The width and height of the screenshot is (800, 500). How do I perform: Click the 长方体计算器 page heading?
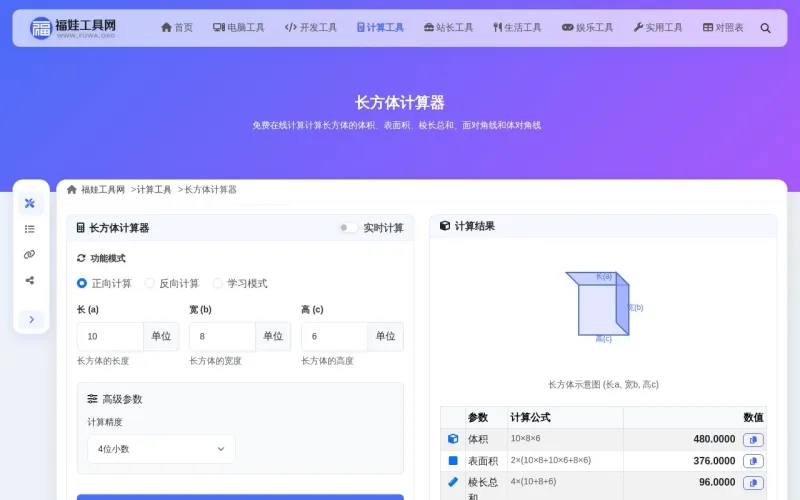click(x=399, y=103)
